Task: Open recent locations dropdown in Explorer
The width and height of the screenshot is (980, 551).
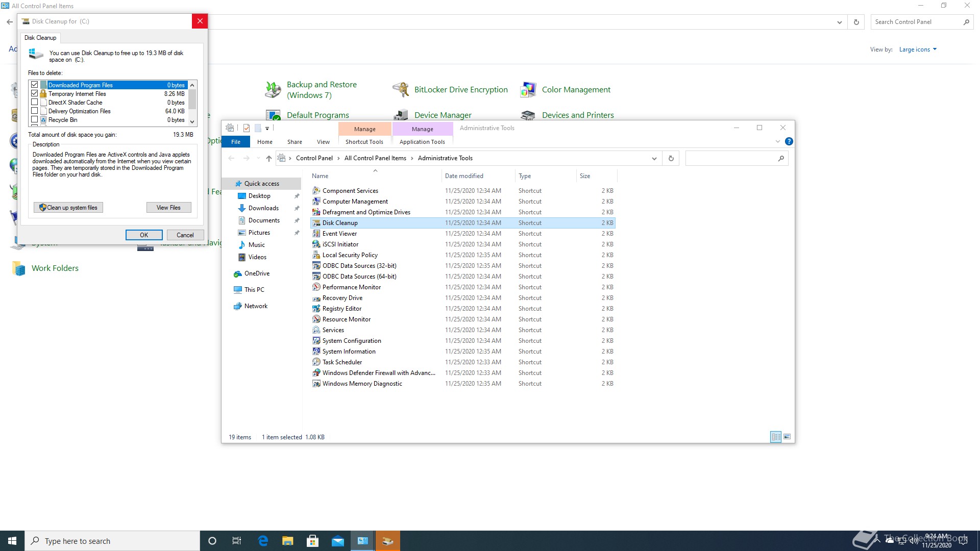Action: tap(258, 158)
